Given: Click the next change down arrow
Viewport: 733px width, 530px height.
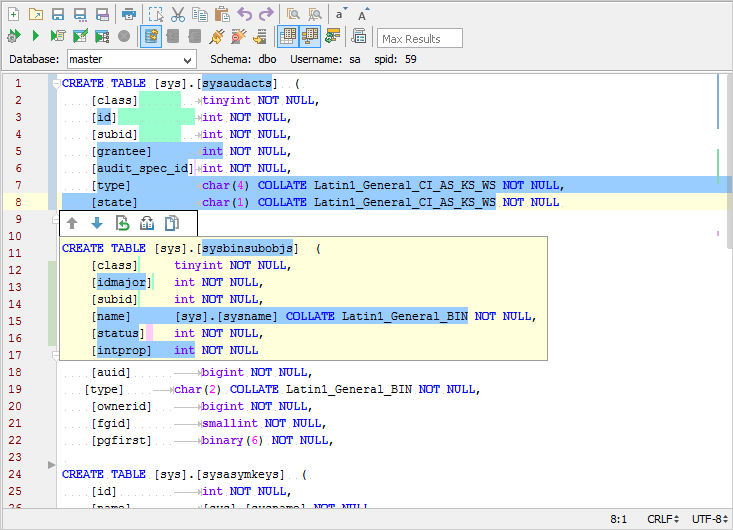Looking at the screenshot, I should [97, 223].
